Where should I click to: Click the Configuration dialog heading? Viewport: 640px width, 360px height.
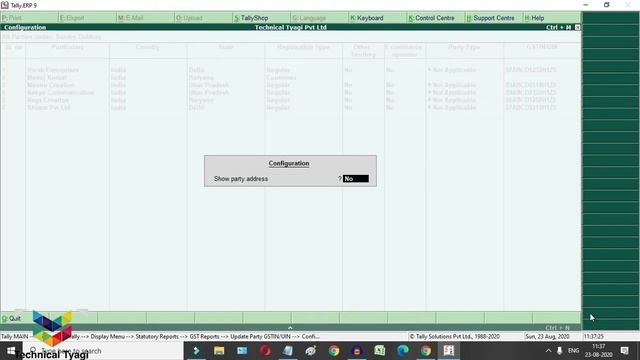pos(289,163)
